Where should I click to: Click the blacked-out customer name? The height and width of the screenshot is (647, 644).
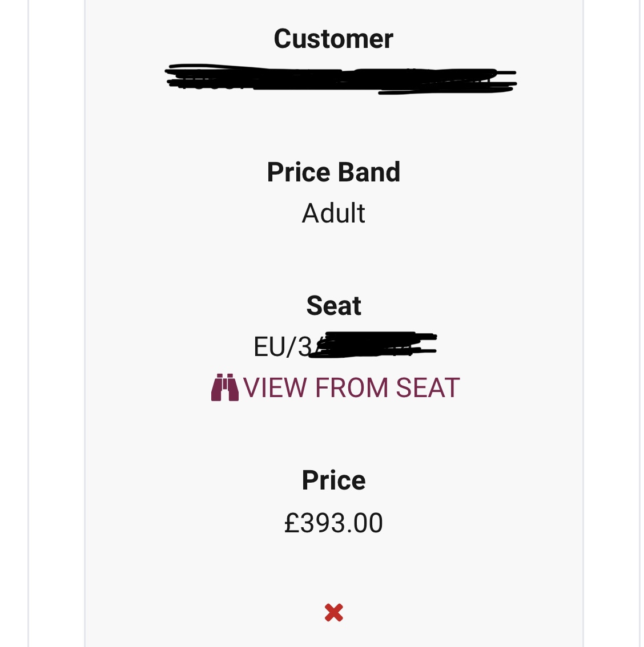click(x=341, y=79)
